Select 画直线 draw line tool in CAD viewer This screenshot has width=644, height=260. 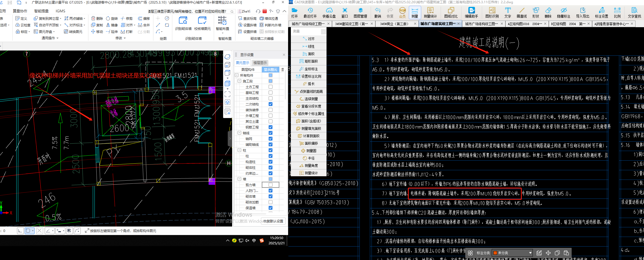tap(522, 13)
